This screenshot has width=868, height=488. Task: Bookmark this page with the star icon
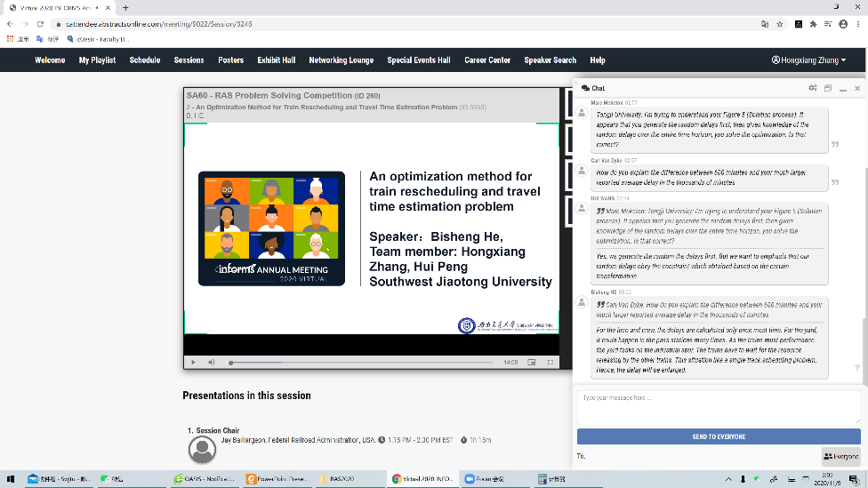[779, 24]
